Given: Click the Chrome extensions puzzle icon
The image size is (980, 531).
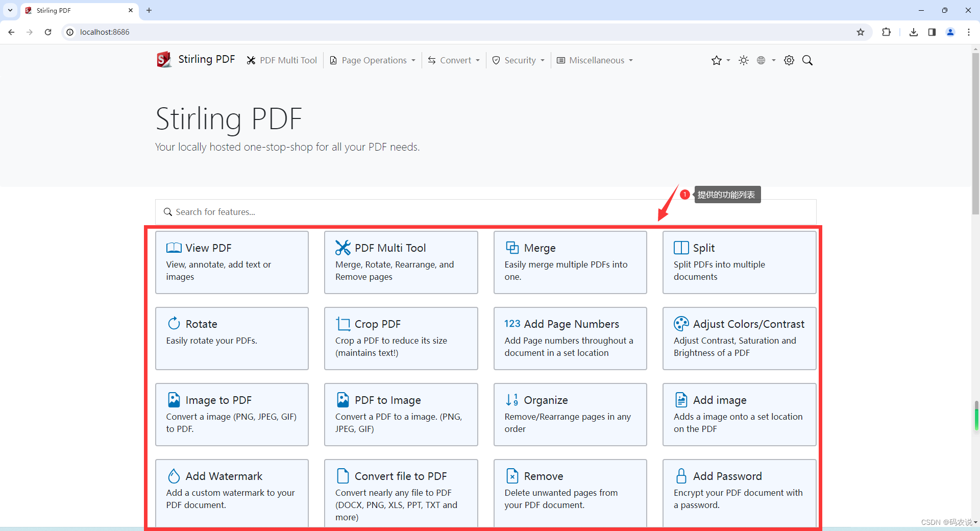Looking at the screenshot, I should (886, 32).
